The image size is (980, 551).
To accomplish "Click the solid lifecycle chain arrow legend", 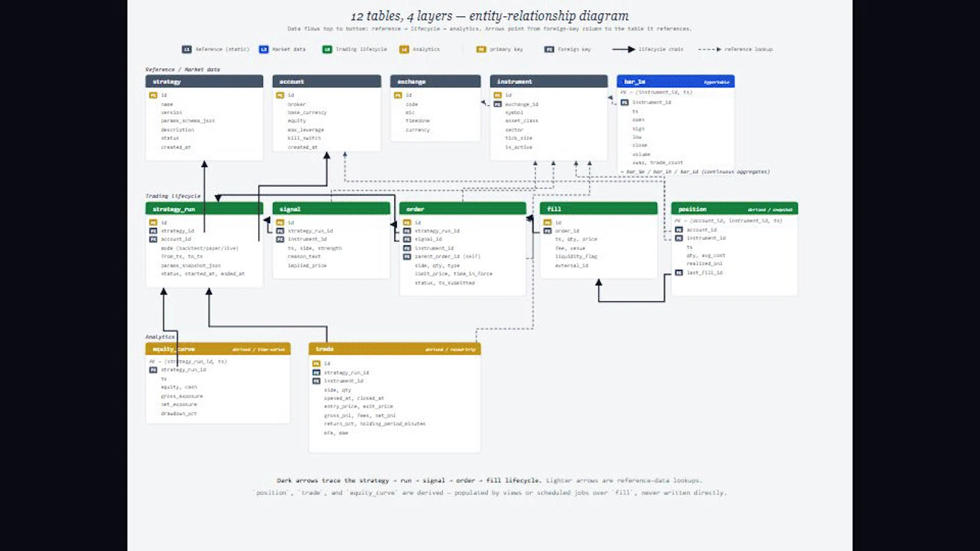I will [624, 49].
